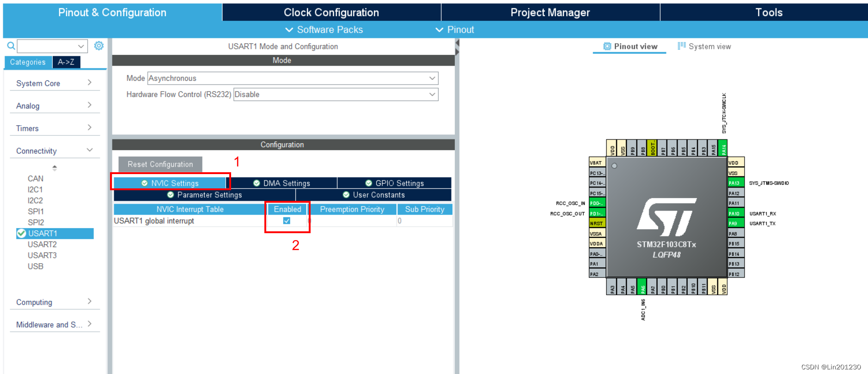
Task: Switch to the Categories tab
Action: pyautogui.click(x=28, y=62)
